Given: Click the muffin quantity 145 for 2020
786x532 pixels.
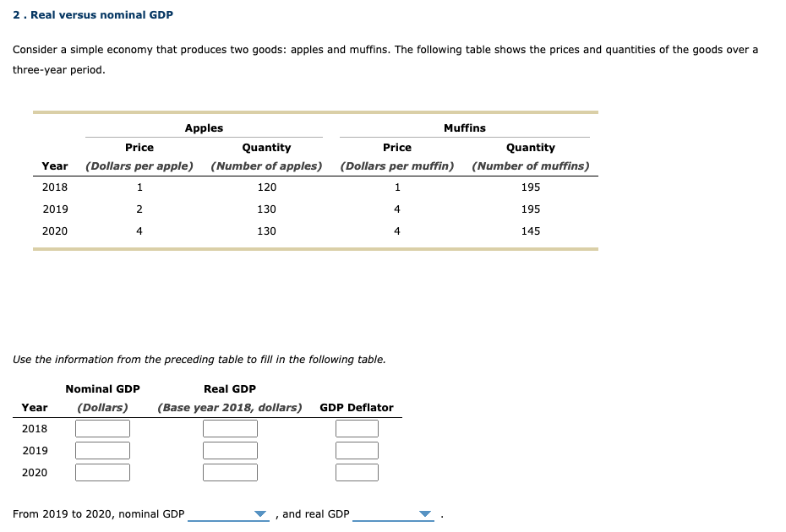Looking at the screenshot, I should point(530,231).
